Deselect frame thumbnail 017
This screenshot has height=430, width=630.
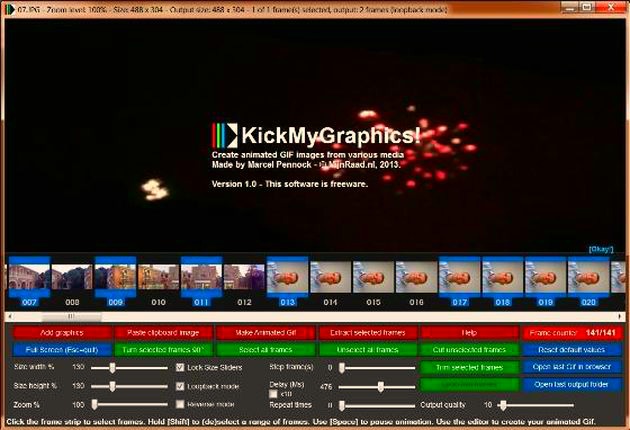point(459,277)
